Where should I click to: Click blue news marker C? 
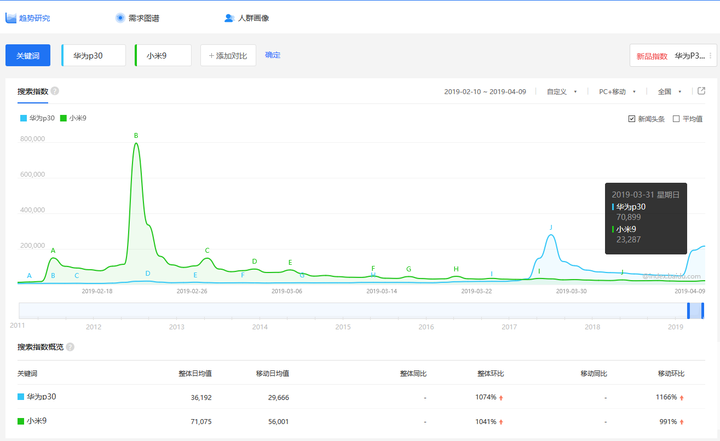77,276
